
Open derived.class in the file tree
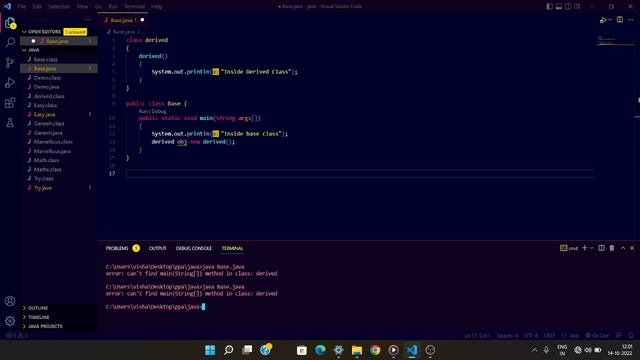(x=59, y=96)
